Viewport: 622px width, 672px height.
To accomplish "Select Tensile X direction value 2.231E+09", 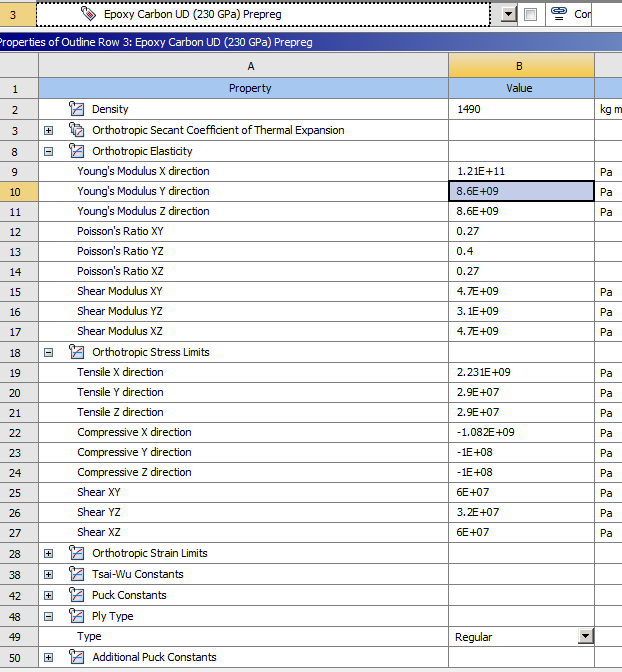I will 521,372.
